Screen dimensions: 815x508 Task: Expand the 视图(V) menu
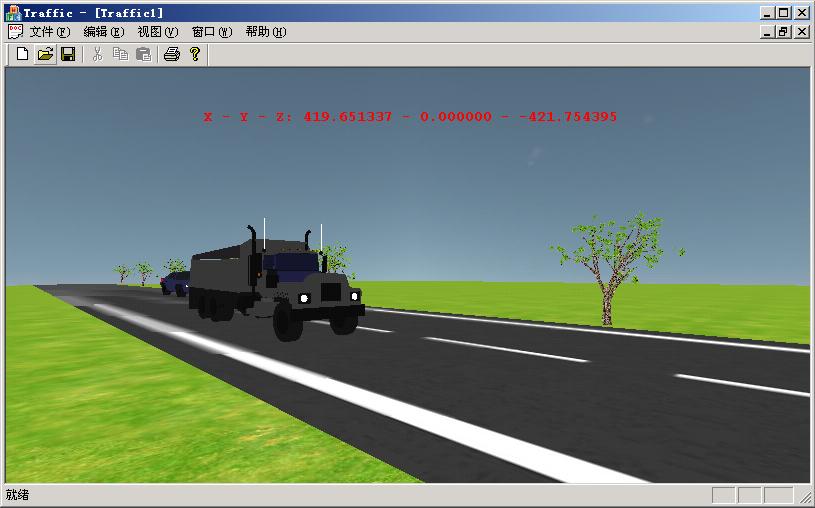click(x=158, y=32)
